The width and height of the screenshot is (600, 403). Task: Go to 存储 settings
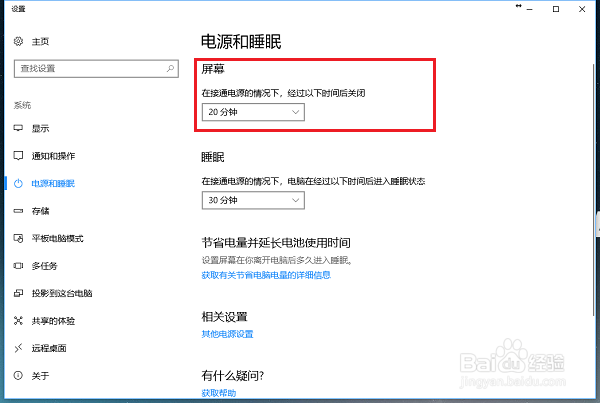[x=40, y=211]
